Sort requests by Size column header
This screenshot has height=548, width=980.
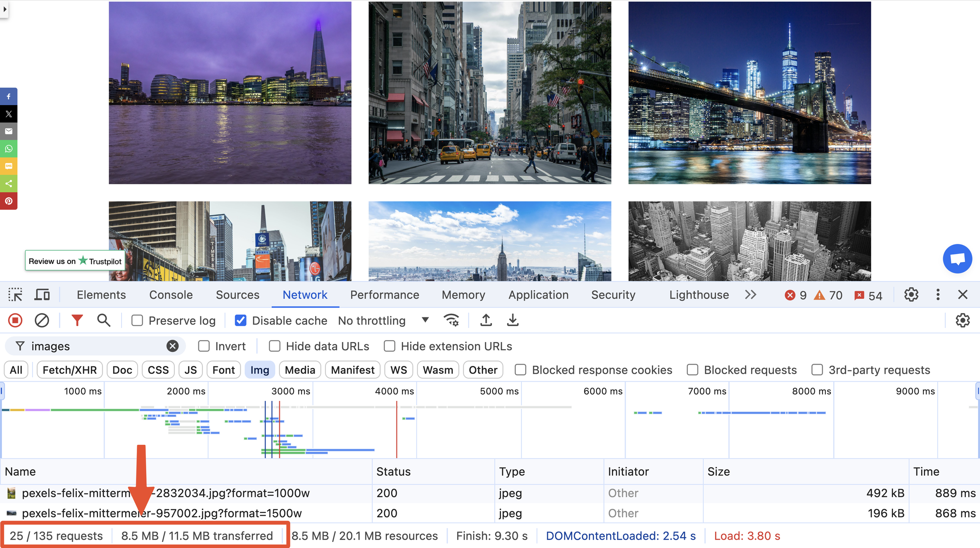[806, 471]
